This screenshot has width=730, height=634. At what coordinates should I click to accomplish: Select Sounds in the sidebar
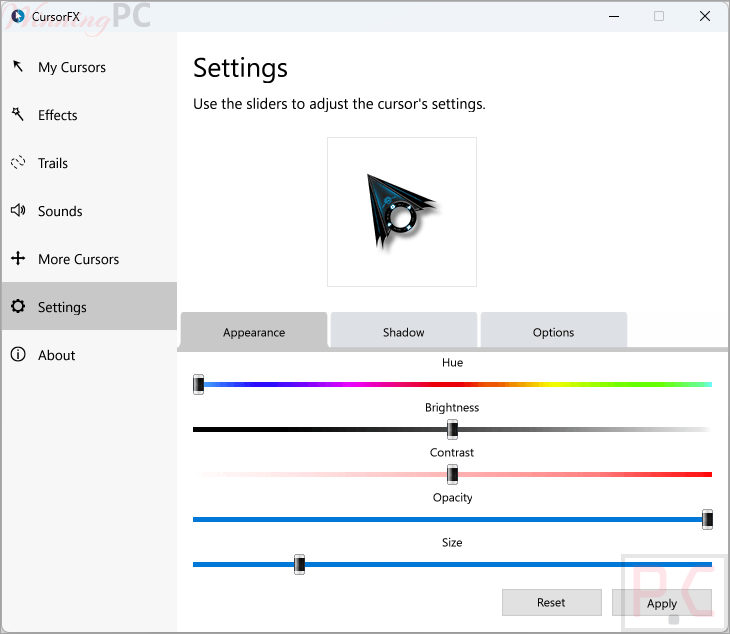point(89,211)
